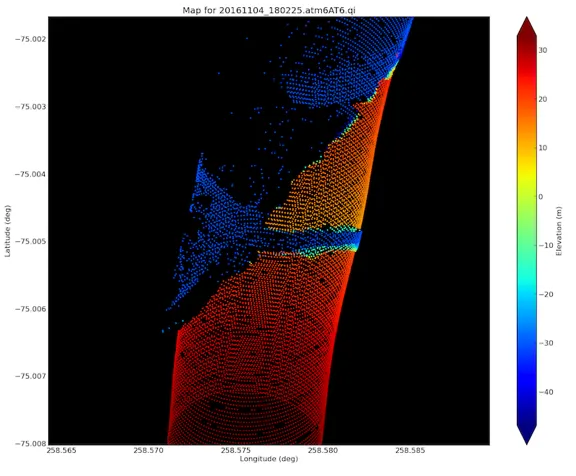Click latitude tick label -75.005
The image size is (576, 476).
31,242
